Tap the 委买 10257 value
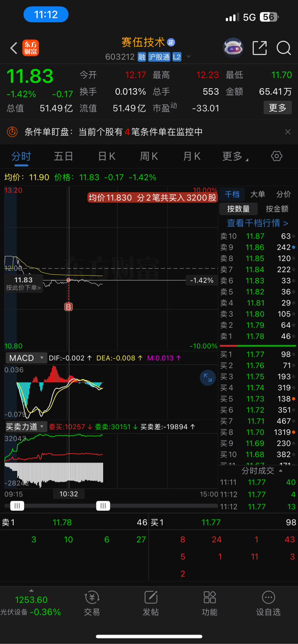This screenshot has height=644, width=298. [70, 427]
